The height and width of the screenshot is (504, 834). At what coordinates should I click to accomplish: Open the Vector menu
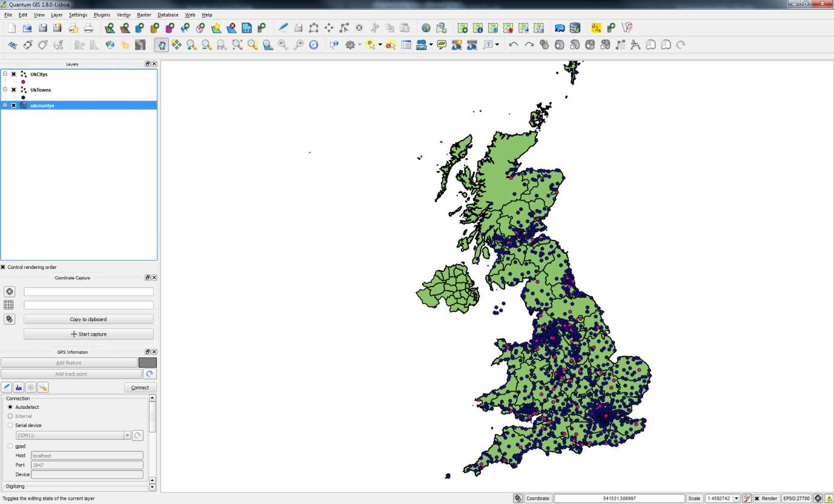(x=124, y=15)
